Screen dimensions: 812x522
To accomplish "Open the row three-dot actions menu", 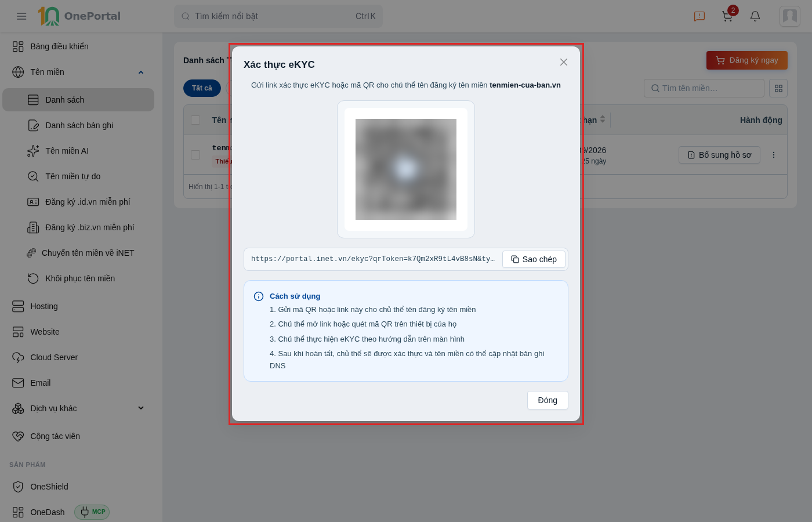I will click(x=774, y=155).
